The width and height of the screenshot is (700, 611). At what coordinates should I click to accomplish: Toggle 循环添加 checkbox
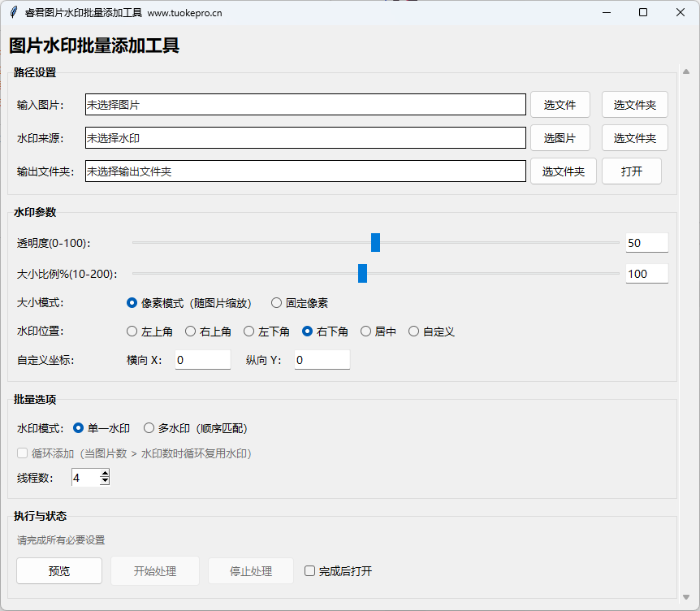coord(22,453)
